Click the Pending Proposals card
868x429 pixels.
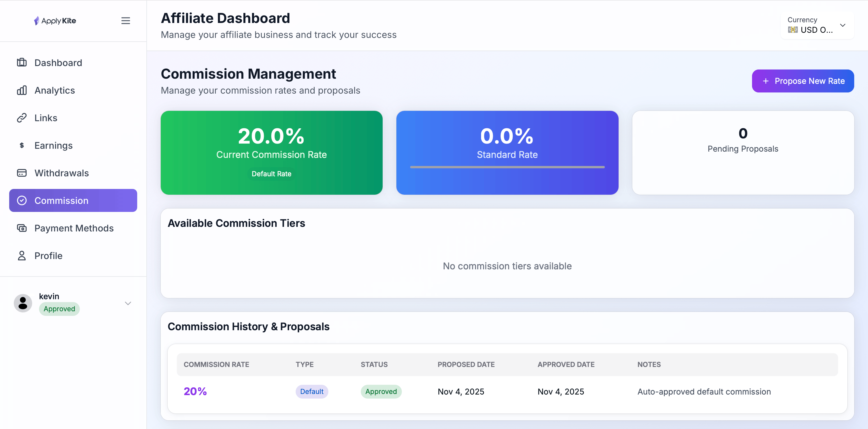[x=743, y=153]
